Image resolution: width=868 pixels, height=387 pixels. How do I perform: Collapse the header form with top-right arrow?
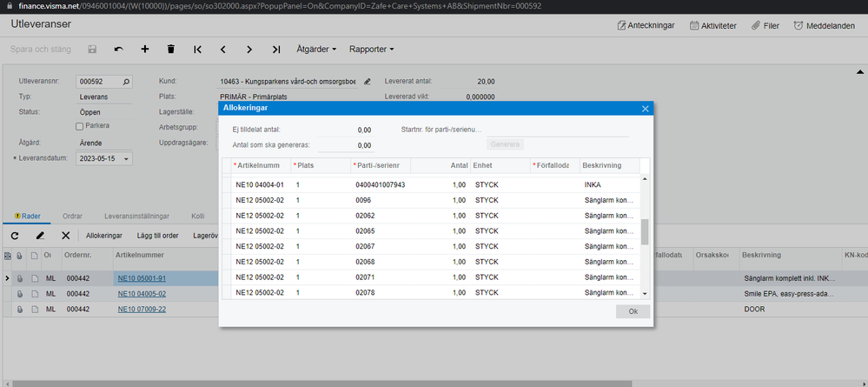point(859,72)
